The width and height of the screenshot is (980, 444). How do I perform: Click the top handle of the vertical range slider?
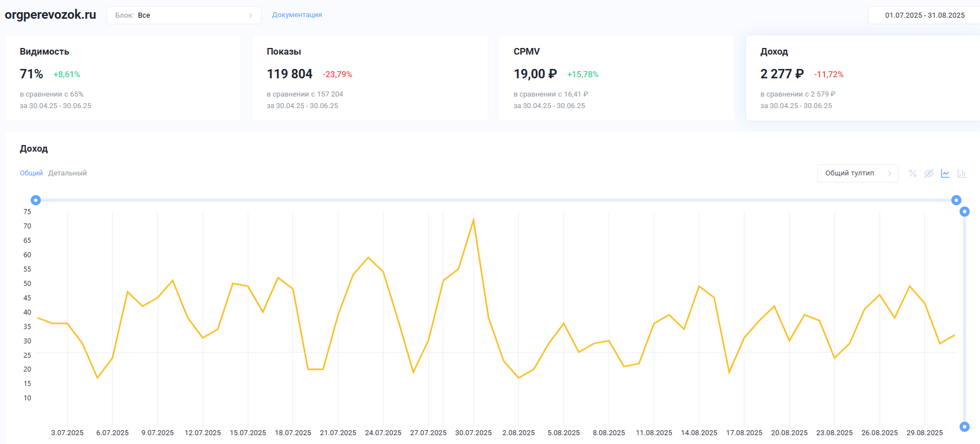(965, 212)
